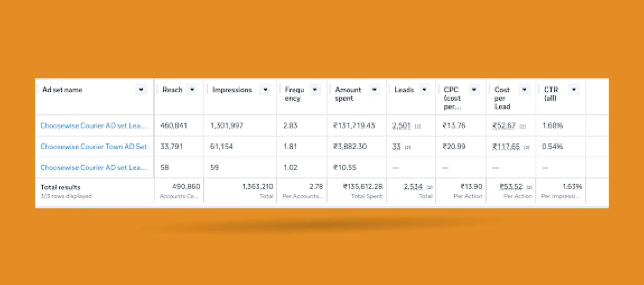The height and width of the screenshot is (285, 644).
Task: Click the grip handle on the Impressions column
Action: click(x=207, y=90)
